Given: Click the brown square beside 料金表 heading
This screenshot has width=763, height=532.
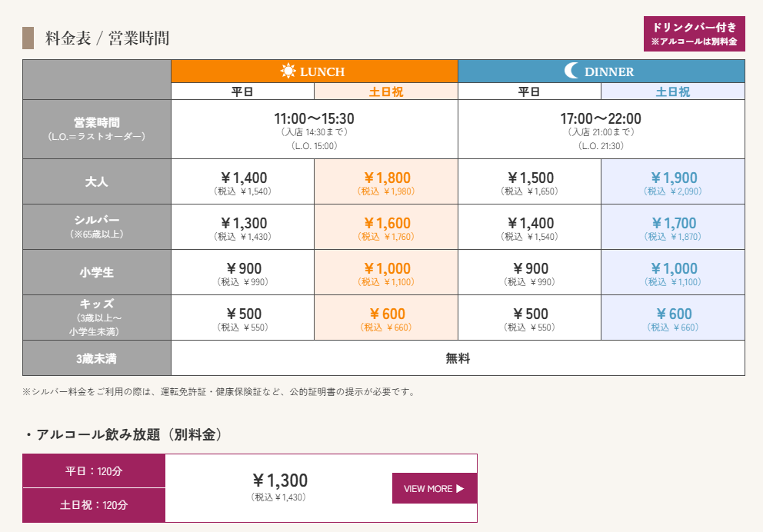Looking at the screenshot, I should (x=28, y=38).
